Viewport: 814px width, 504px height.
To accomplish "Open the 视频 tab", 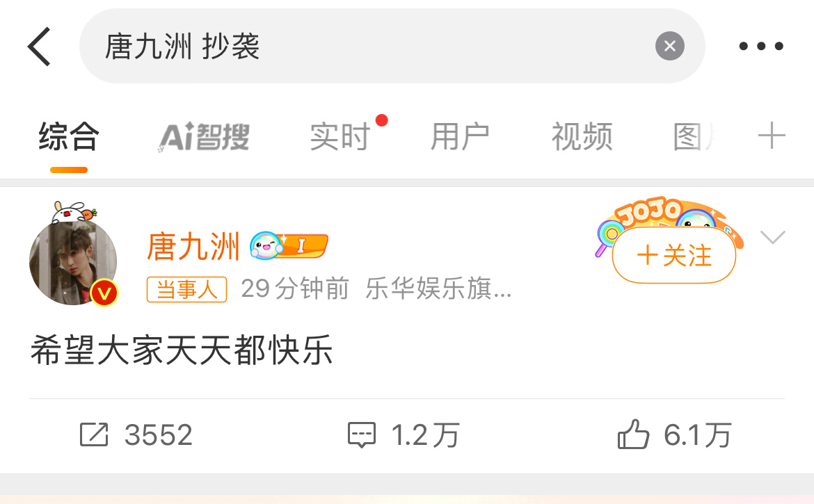I will pyautogui.click(x=582, y=137).
